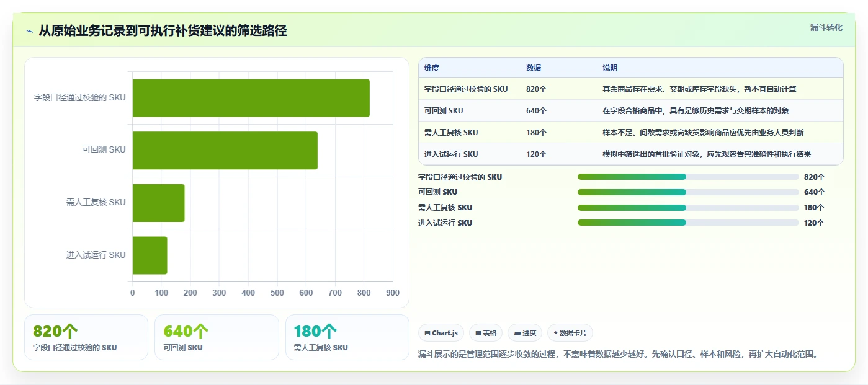Image resolution: width=868 pixels, height=385 pixels.
Task: Click y-axis label 可回测 SKU
Action: click(x=104, y=149)
